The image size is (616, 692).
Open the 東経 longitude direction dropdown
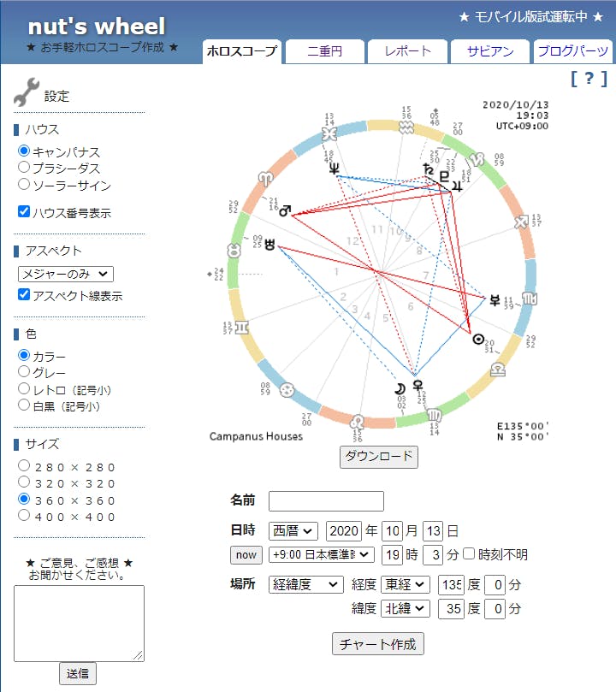[405, 584]
